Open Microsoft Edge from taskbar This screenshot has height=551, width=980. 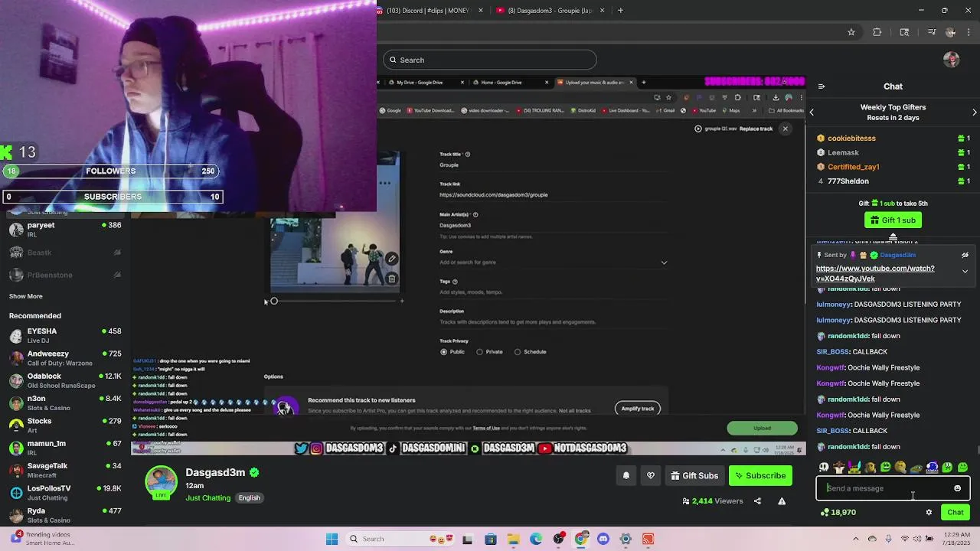[x=535, y=539]
